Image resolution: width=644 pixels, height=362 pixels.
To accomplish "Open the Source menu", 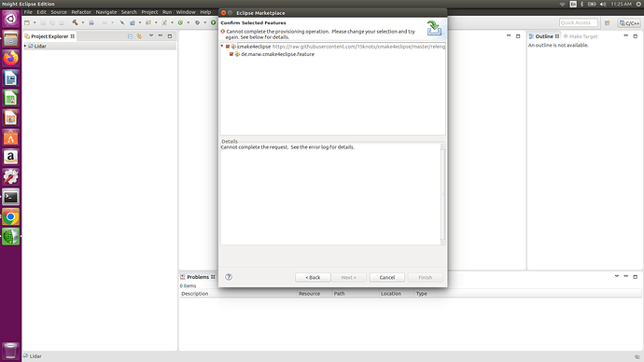I will tap(59, 12).
